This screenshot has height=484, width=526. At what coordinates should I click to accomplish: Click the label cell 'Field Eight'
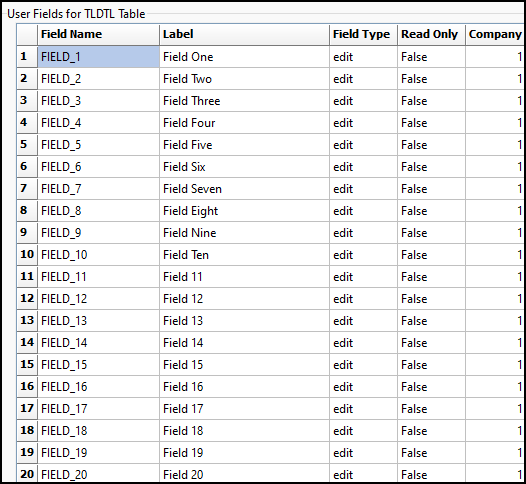point(245,211)
